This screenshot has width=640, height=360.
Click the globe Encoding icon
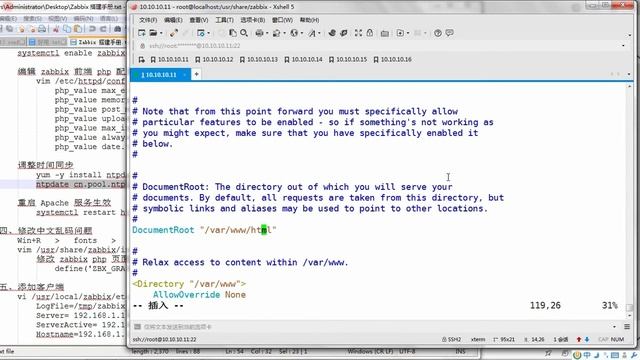[x=294, y=33]
